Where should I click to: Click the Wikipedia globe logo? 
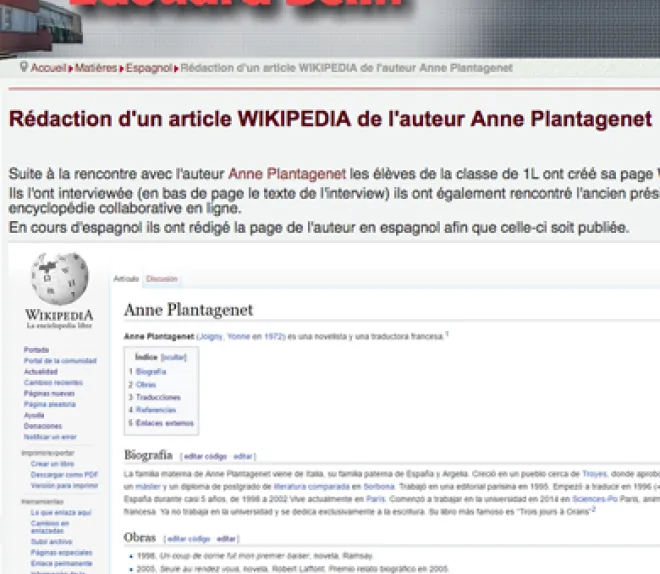[59, 279]
